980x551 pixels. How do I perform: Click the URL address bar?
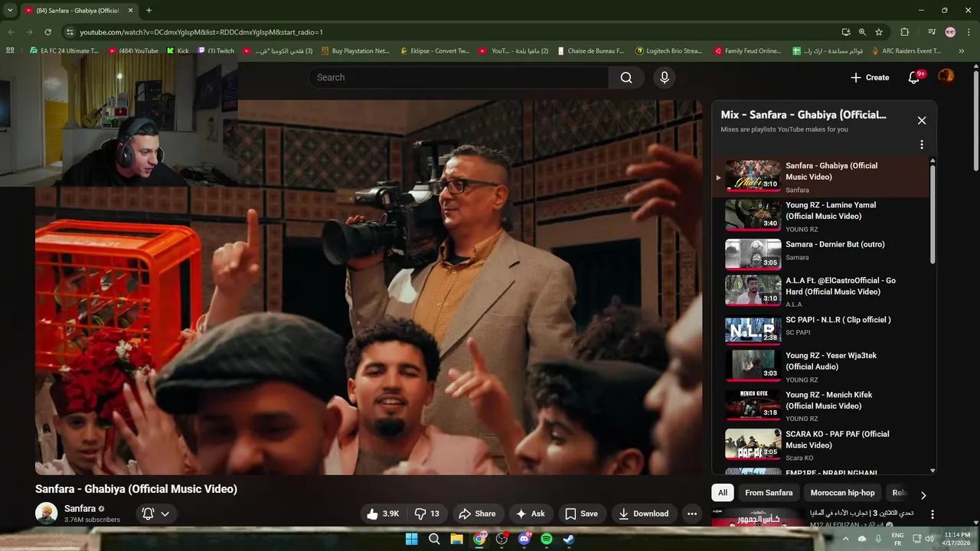tap(452, 32)
